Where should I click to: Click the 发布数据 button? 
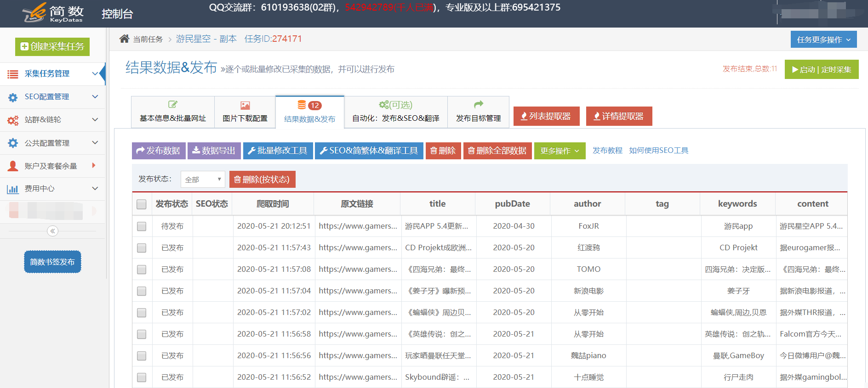point(159,151)
